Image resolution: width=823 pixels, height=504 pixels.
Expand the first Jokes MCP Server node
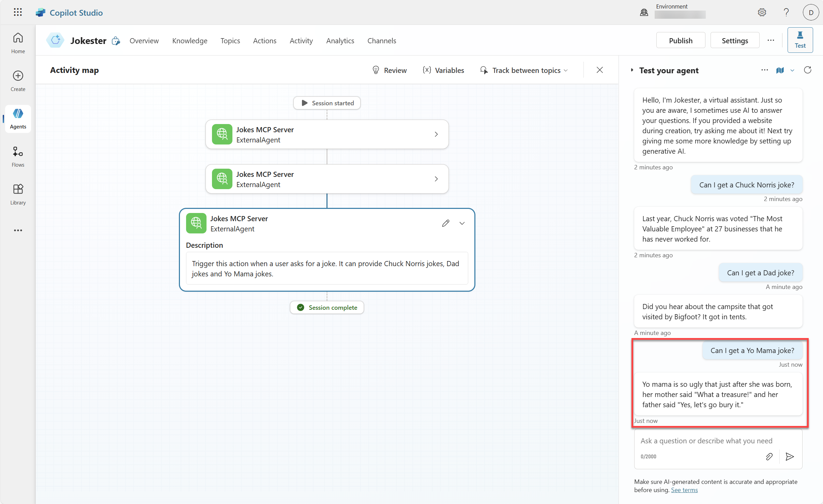coord(436,134)
